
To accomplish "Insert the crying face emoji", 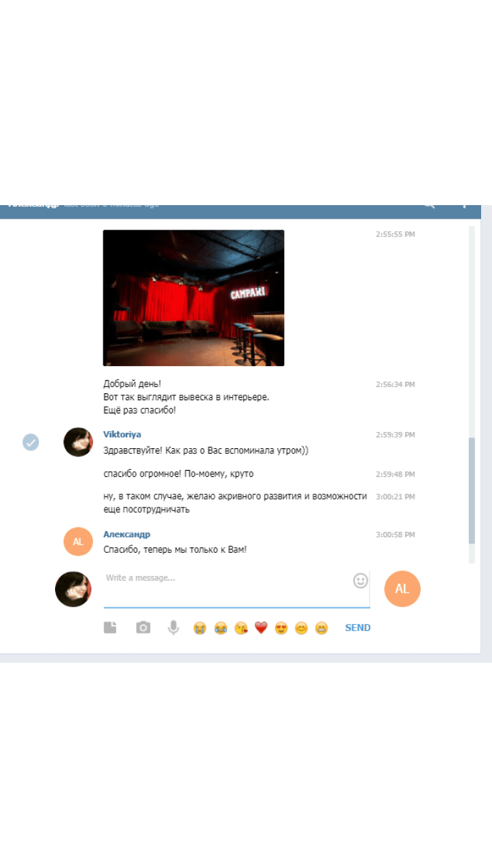I will (200, 628).
